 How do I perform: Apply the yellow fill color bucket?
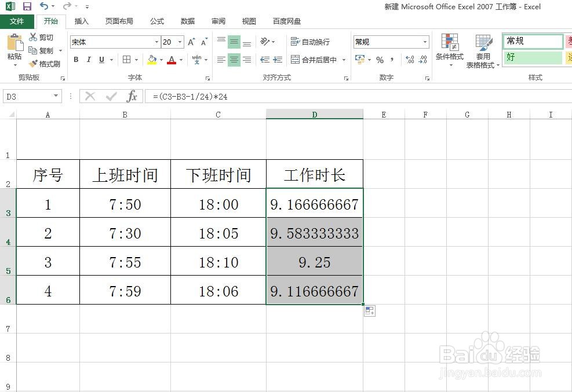pos(152,60)
